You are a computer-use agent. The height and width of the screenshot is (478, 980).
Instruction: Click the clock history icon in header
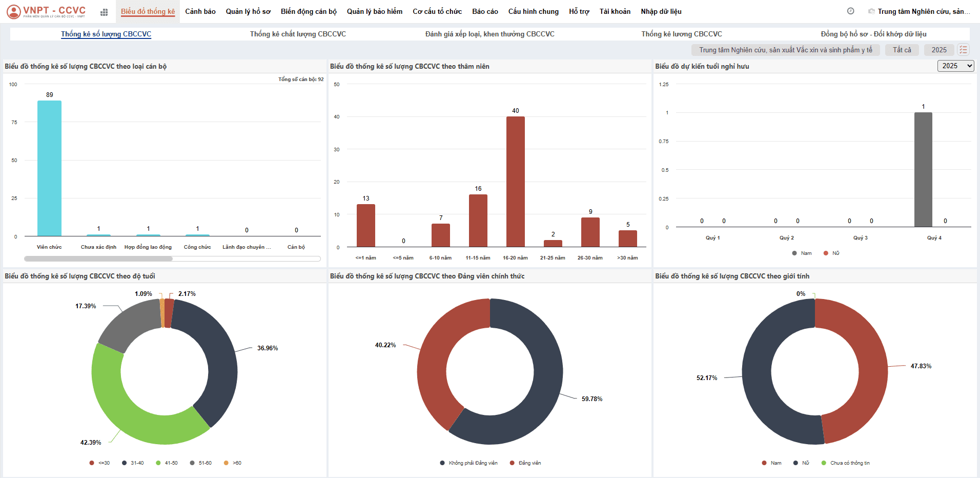coord(850,11)
